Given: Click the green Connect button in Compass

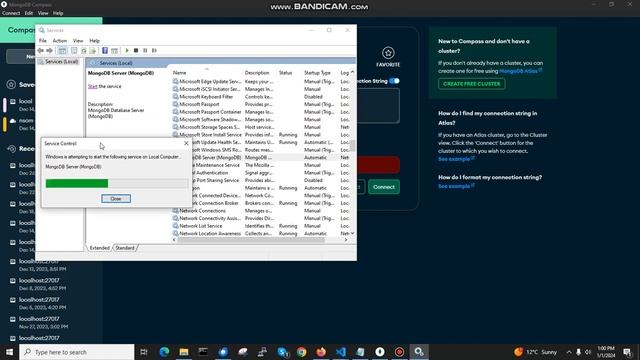Looking at the screenshot, I should [384, 187].
